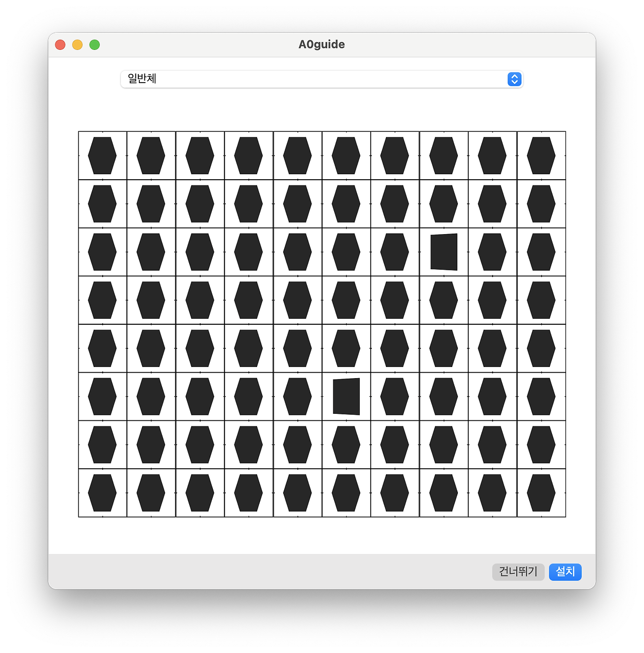Click the 건너뛰기 skip button
Screen dimensions: 644x653
[x=518, y=571]
